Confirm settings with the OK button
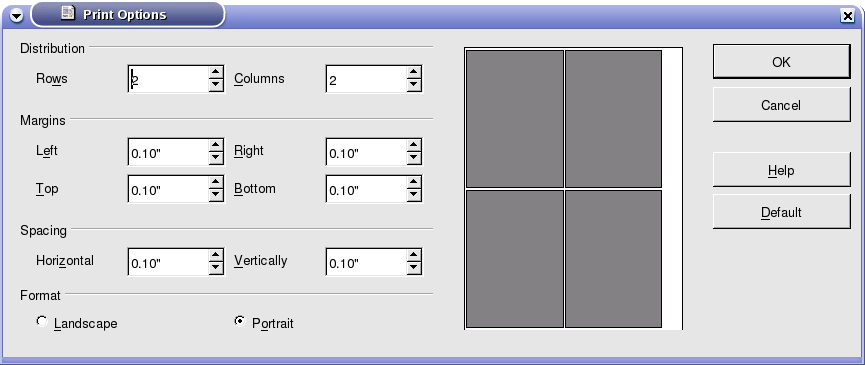This screenshot has height=365, width=865. [781, 62]
